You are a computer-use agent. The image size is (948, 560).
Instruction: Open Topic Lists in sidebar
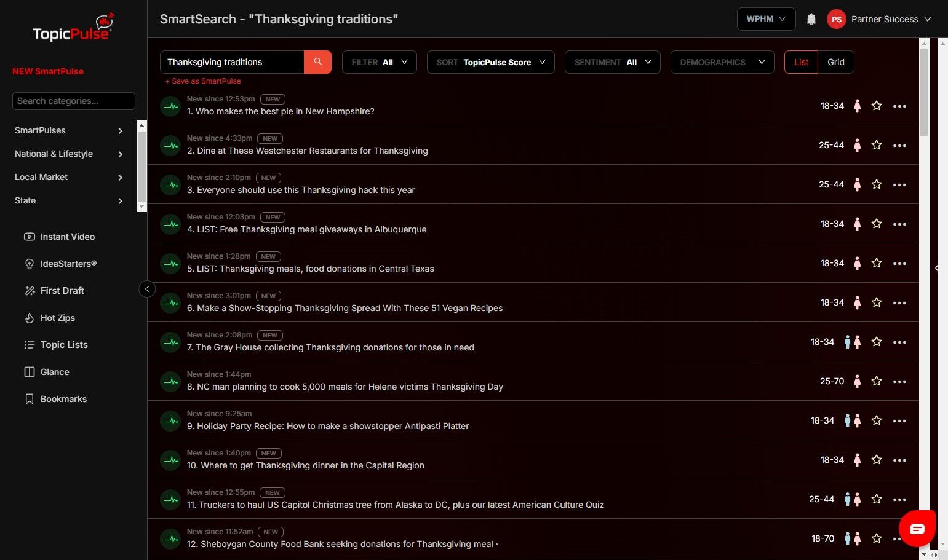pos(56,345)
